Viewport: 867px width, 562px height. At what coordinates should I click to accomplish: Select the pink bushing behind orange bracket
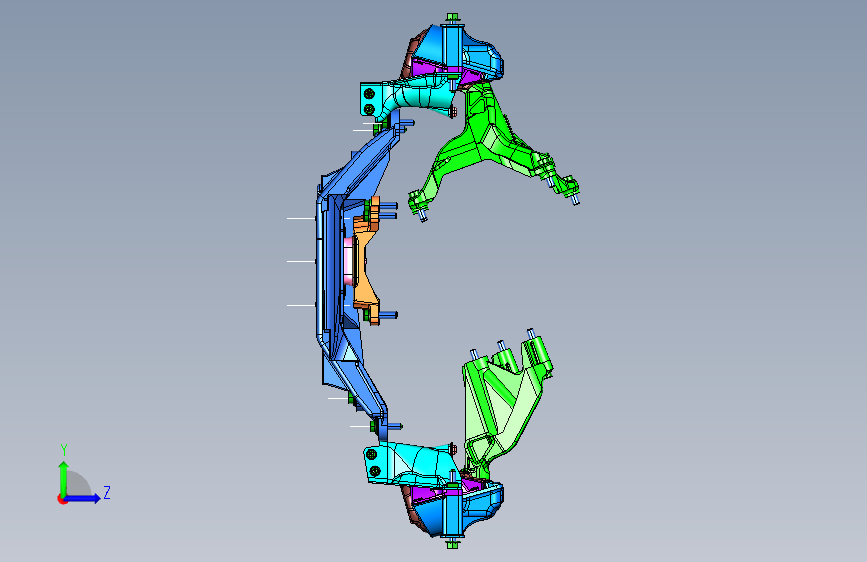tap(348, 261)
